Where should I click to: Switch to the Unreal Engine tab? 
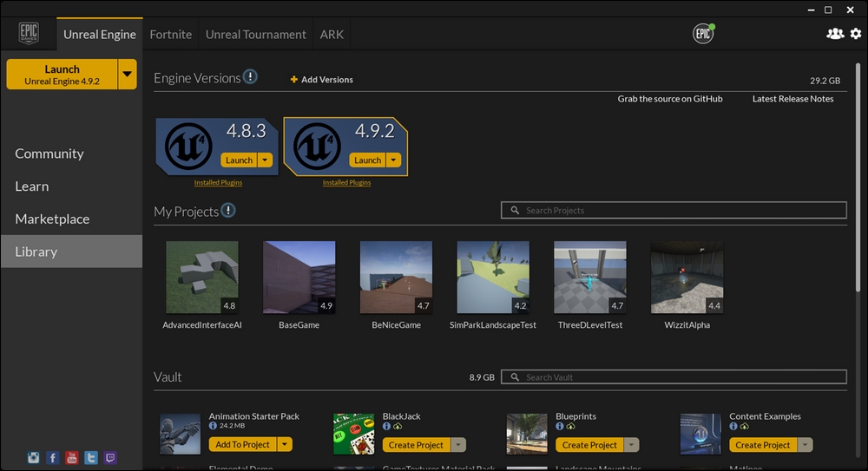pyautogui.click(x=100, y=35)
